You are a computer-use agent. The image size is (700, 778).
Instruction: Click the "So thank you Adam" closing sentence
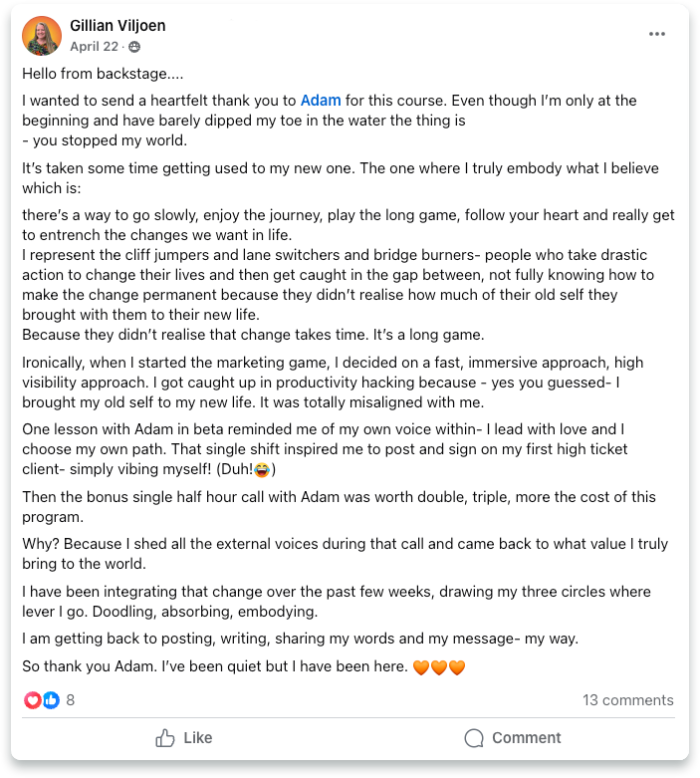click(x=214, y=666)
